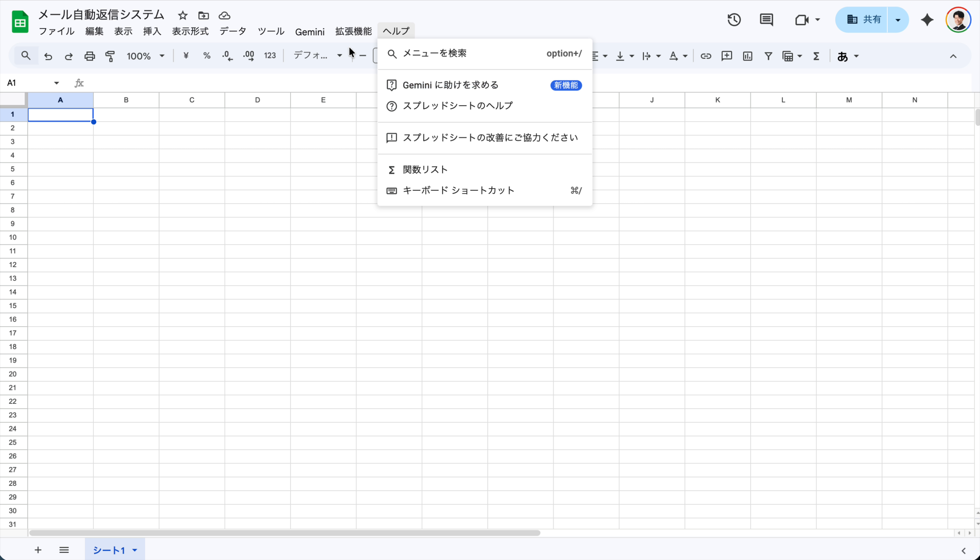Click the print icon in toolbar

tap(89, 56)
